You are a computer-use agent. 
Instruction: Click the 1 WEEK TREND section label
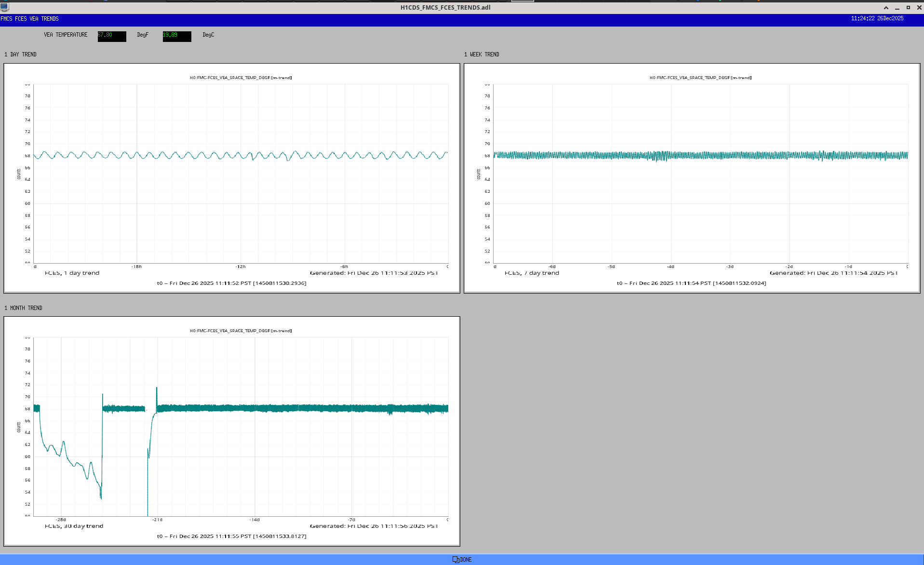(482, 54)
